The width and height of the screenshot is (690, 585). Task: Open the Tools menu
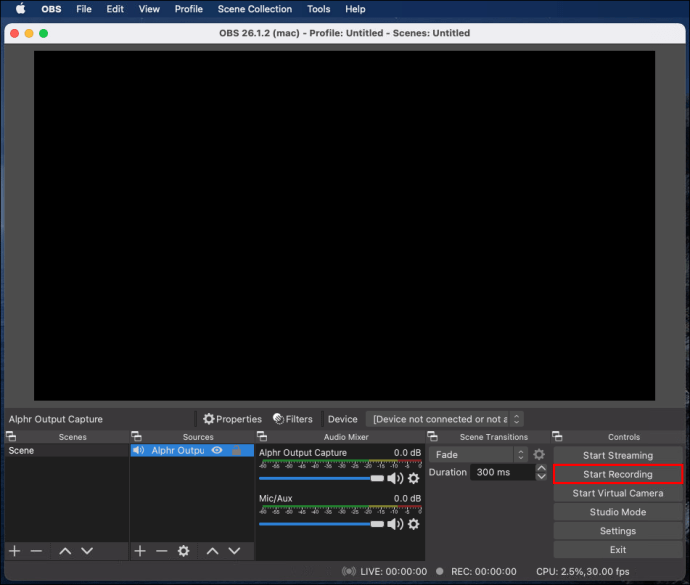319,9
